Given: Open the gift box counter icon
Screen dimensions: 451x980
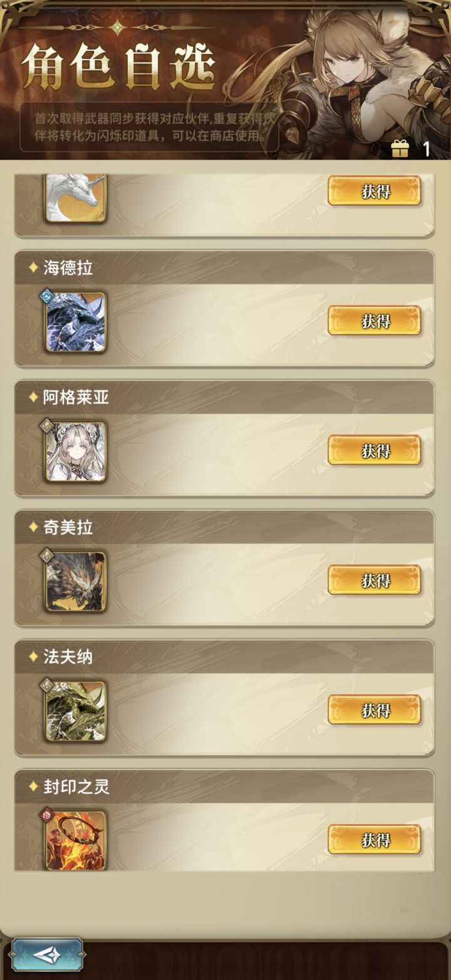Looking at the screenshot, I should click(400, 148).
